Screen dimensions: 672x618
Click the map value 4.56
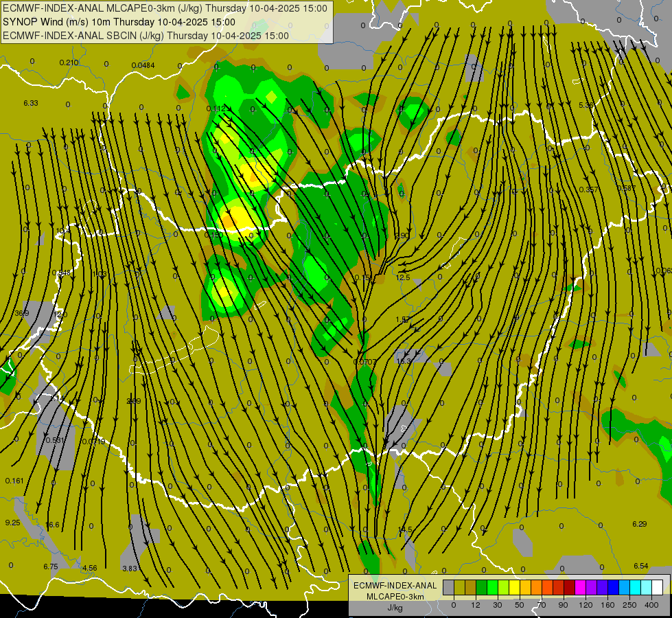point(89,568)
